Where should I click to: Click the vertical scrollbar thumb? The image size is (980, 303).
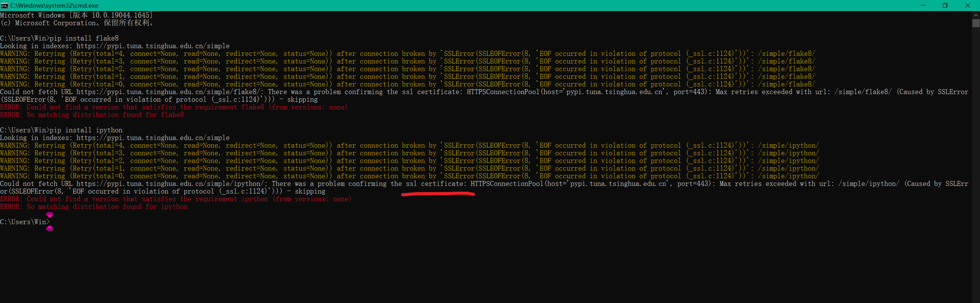tap(976, 23)
